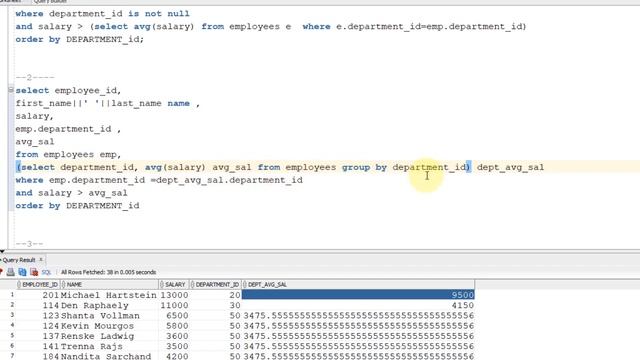Select Den Raphaely name cell
Viewport: 640px width, 360px height.
click(109, 305)
